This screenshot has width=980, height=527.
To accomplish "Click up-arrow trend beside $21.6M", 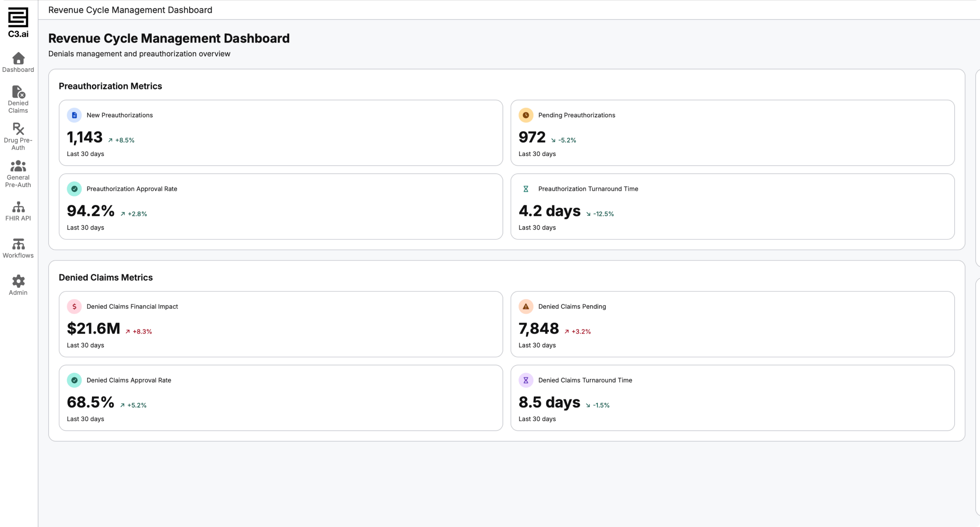I will 128,331.
